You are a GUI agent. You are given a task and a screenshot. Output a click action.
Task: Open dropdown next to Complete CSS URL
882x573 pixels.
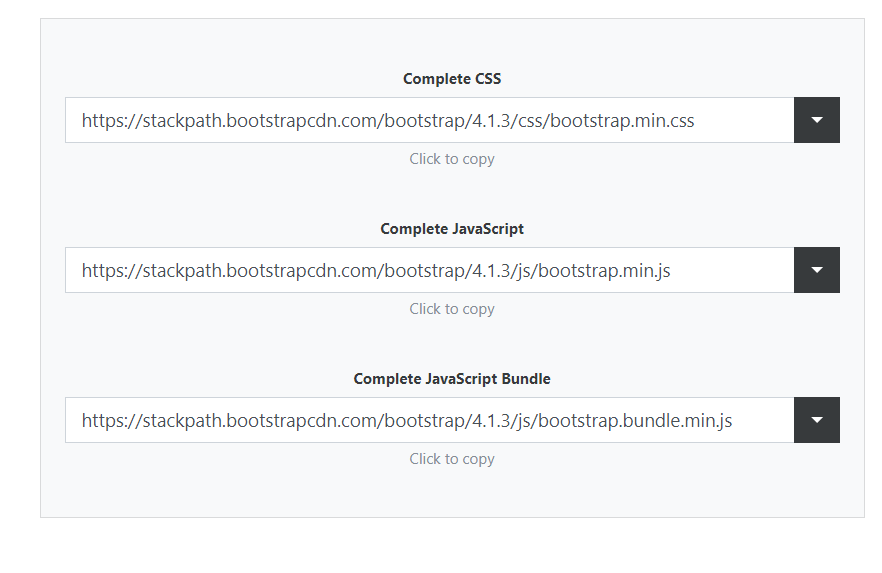point(817,120)
